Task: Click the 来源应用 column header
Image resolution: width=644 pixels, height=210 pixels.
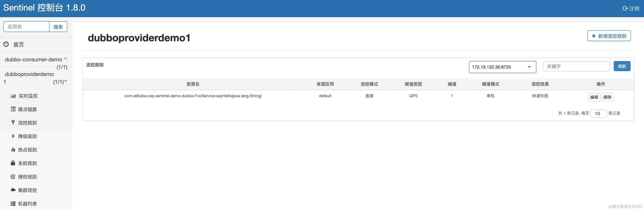Action: (x=325, y=84)
